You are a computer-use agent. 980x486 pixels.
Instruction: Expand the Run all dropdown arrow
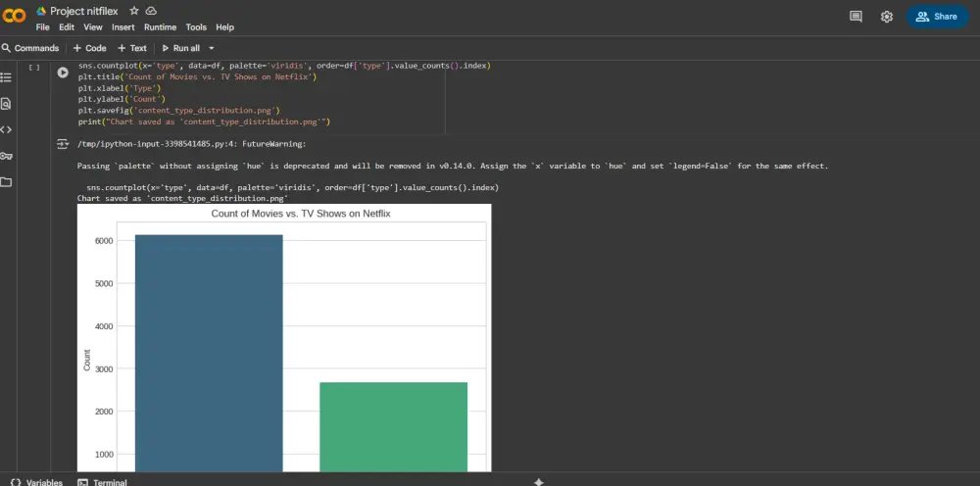(x=212, y=48)
